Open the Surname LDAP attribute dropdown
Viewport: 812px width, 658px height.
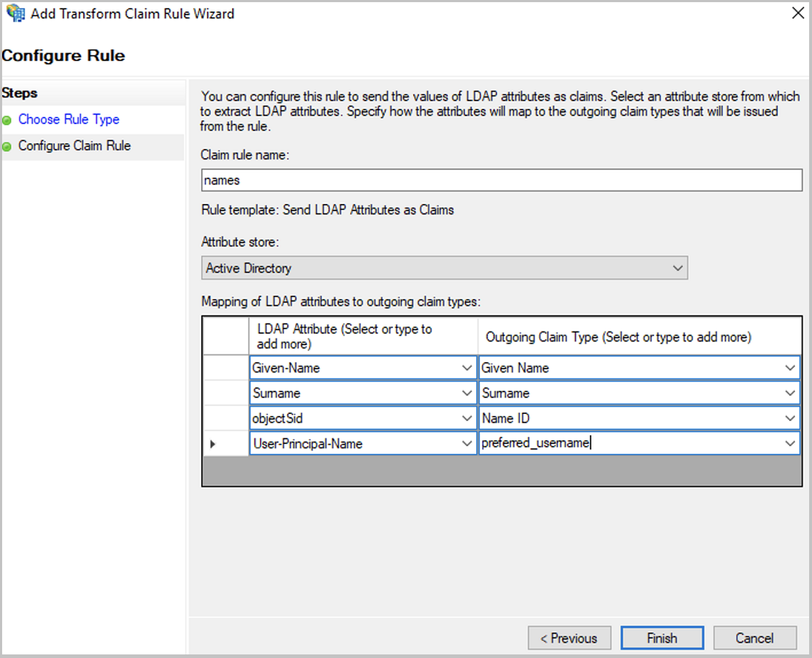[x=468, y=392]
